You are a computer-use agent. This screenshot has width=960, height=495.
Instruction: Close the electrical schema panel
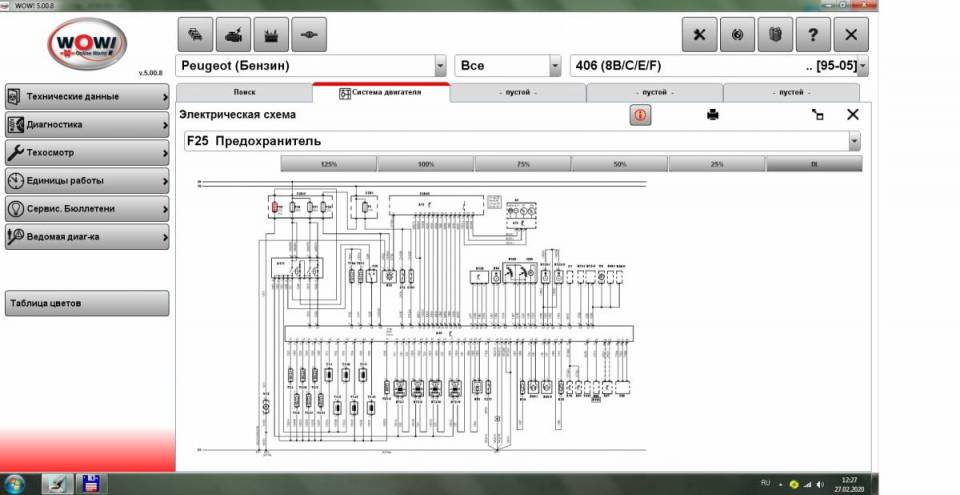[853, 115]
